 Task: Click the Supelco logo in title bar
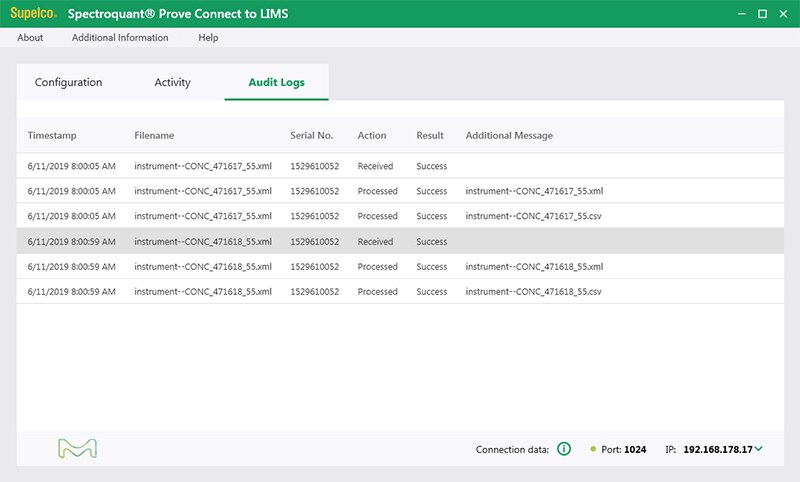[x=33, y=14]
